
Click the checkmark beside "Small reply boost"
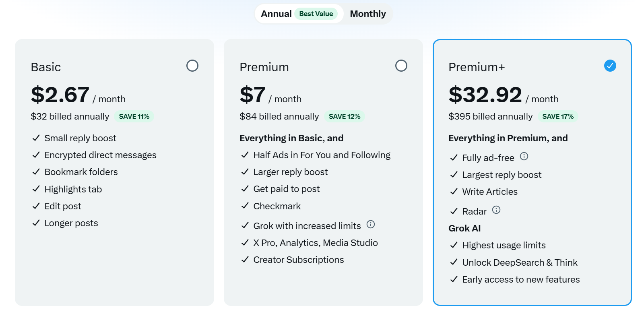click(x=35, y=138)
